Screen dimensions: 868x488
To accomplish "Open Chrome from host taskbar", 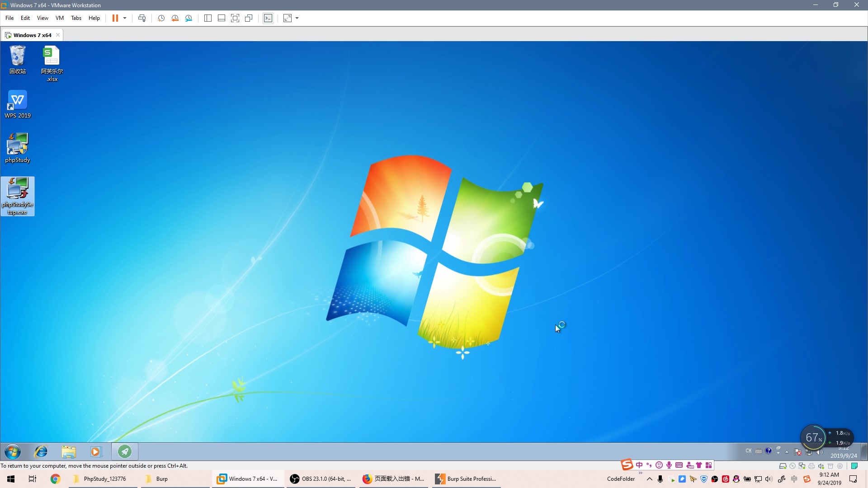I will [55, 479].
